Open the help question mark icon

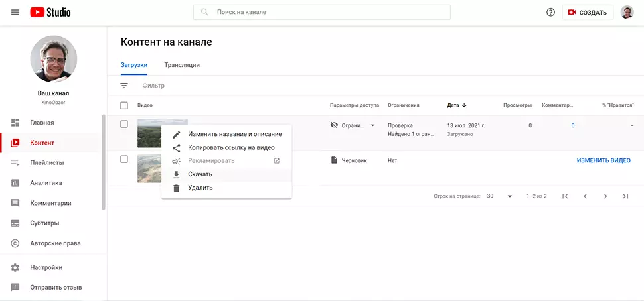(550, 13)
